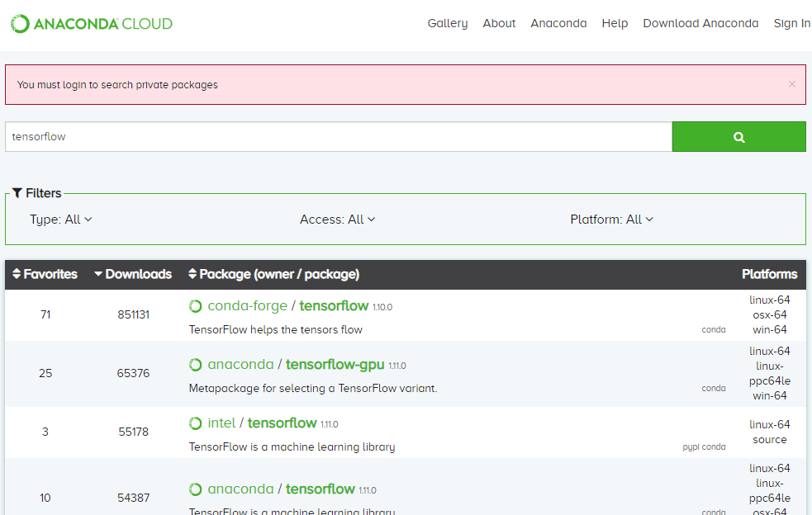Click the favorites count 10

tap(45, 498)
